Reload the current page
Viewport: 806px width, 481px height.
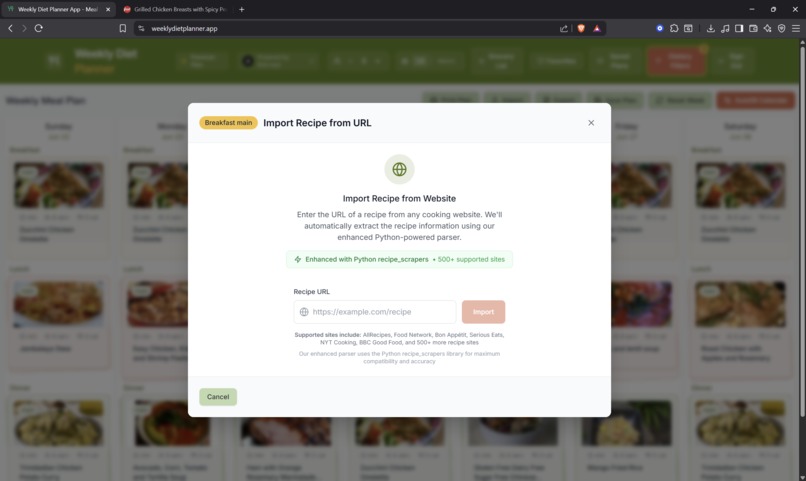pyautogui.click(x=39, y=28)
